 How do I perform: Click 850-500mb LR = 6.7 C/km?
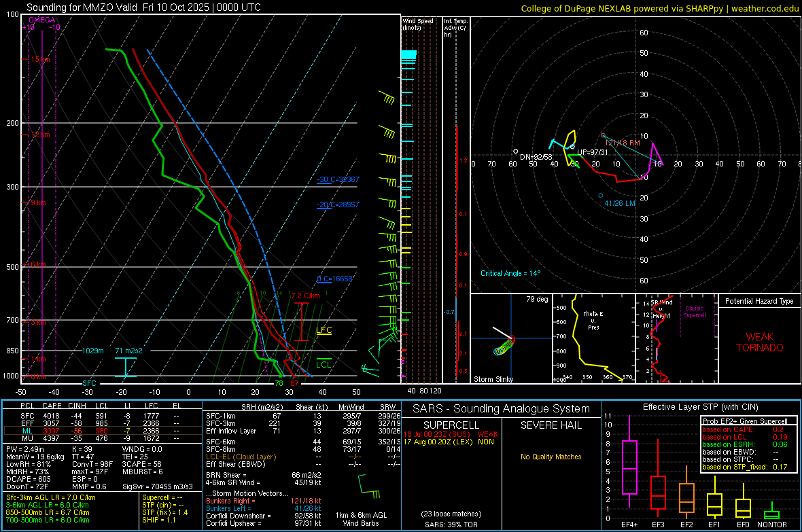coord(48,512)
